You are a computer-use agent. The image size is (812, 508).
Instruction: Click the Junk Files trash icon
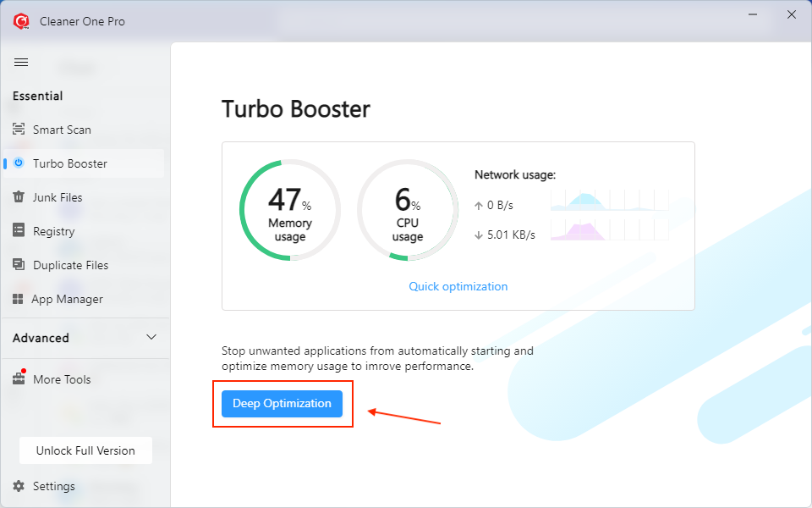[19, 197]
